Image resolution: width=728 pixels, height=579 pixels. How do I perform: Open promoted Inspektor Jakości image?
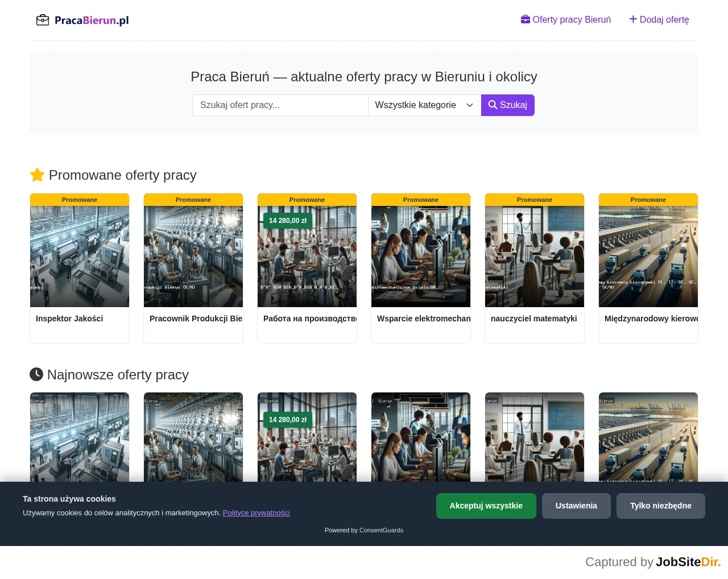click(x=80, y=257)
